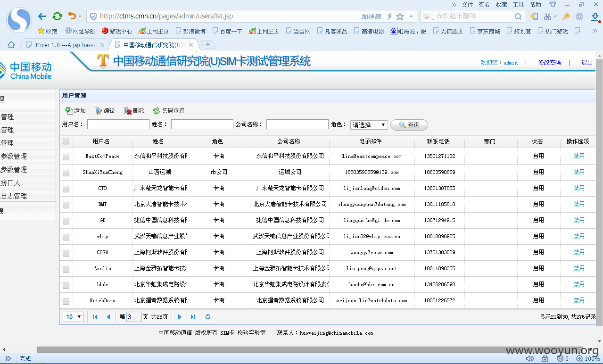This screenshot has width=603, height=364.
Task: Refresh the user table via pager refresh icon
Action: coord(208,317)
